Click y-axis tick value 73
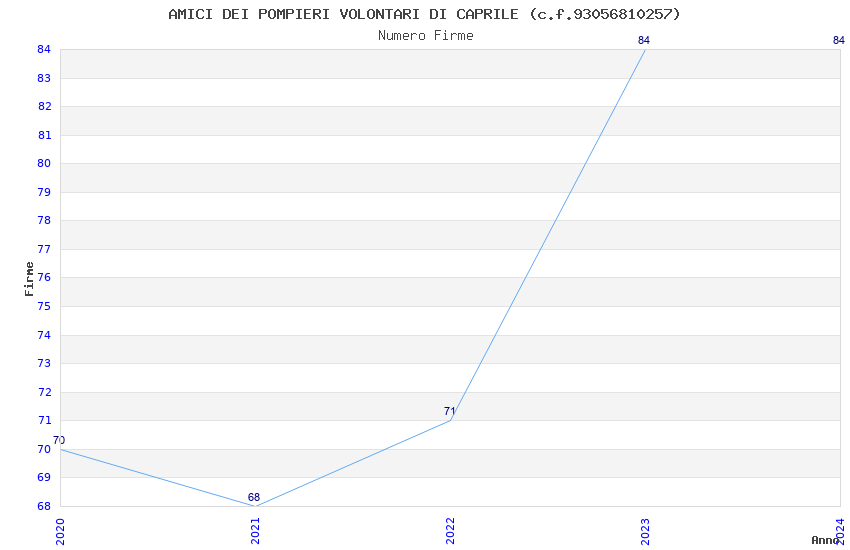Screen dimensions: 850x550 (x=44, y=363)
